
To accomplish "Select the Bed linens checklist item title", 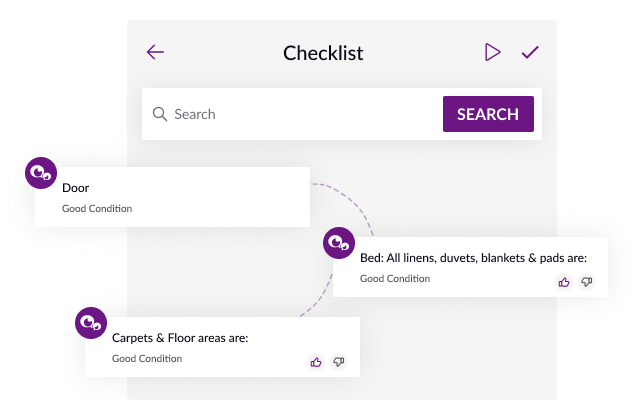I will [473, 258].
